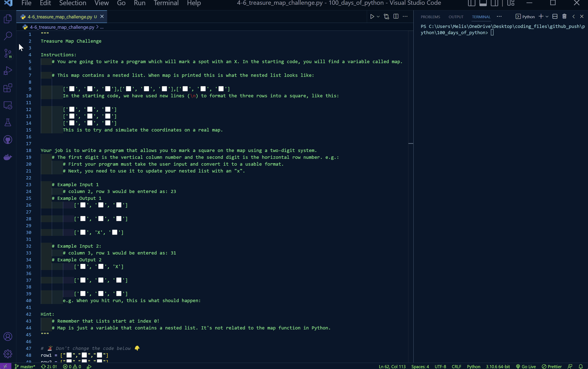Open the Accounts menu icon

pos(8,336)
